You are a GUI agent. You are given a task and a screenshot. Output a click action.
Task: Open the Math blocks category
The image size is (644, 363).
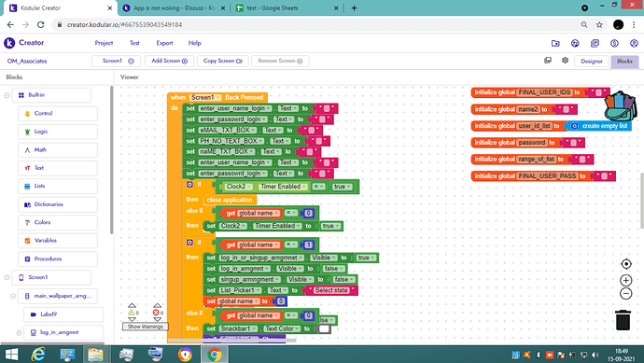(58, 150)
